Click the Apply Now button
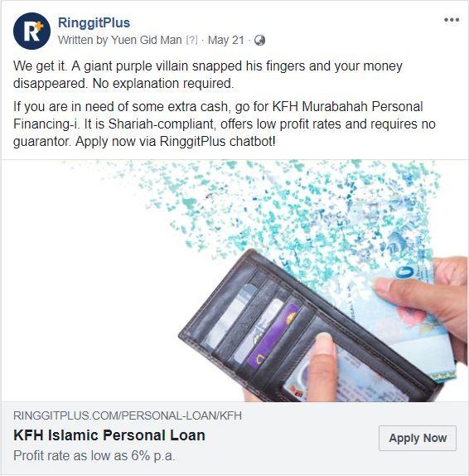 (x=418, y=438)
